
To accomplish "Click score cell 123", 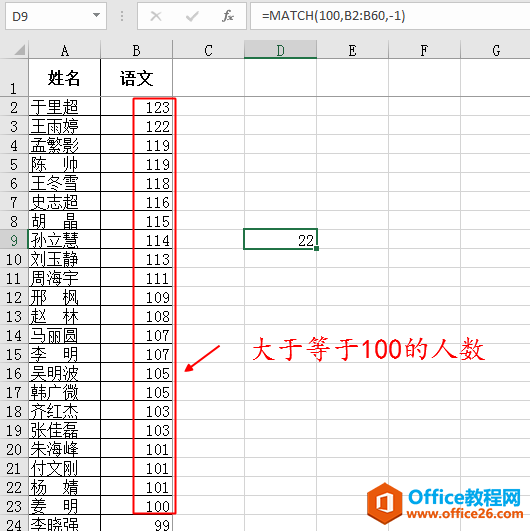I will click(x=136, y=107).
